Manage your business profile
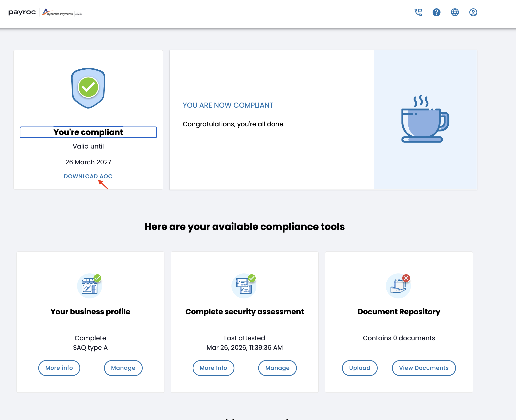 [123, 368]
